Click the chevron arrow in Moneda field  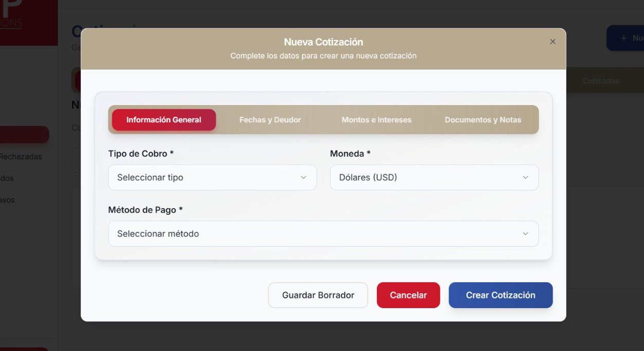point(525,177)
